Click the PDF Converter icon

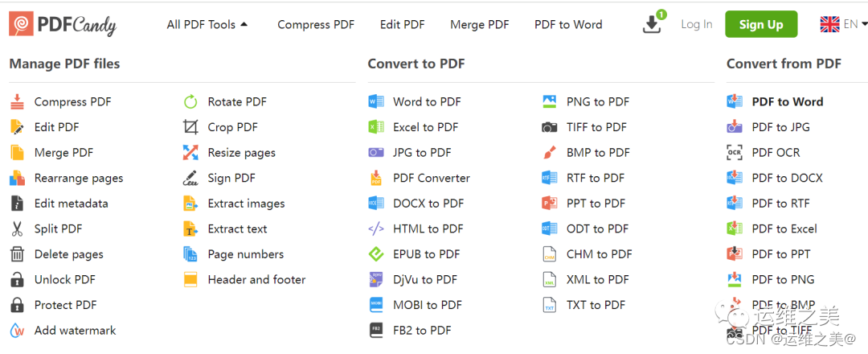coord(376,179)
